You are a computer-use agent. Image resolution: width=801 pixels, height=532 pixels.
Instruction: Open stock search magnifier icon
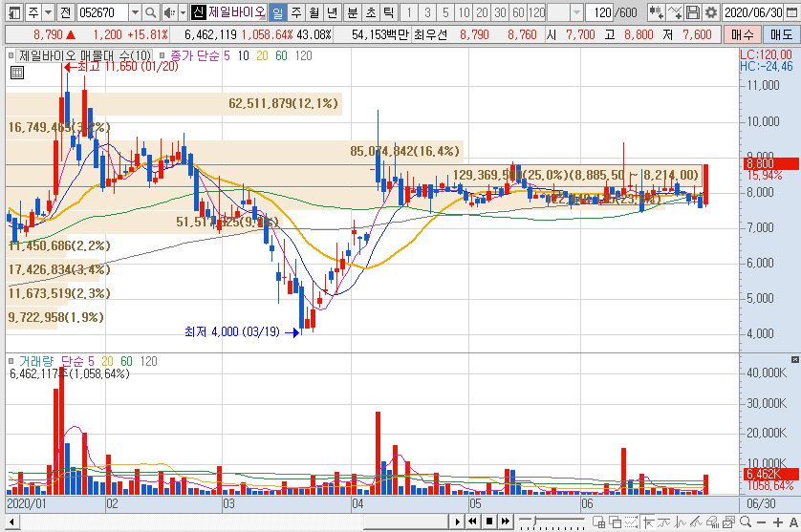click(151, 12)
